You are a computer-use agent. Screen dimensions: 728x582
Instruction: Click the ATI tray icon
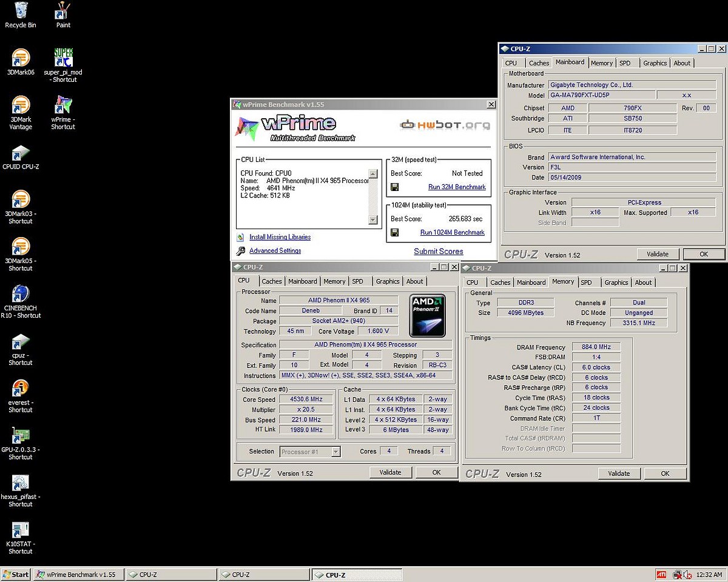click(662, 574)
